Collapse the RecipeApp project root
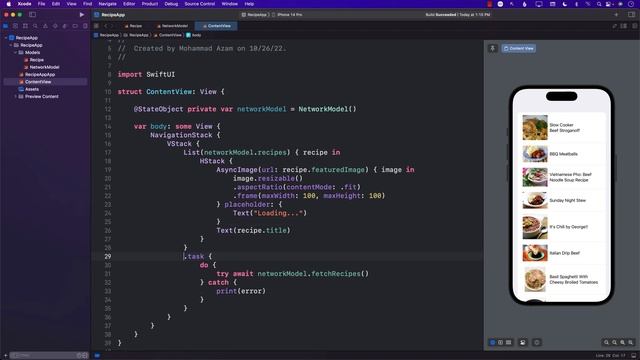The height and width of the screenshot is (360, 640). (x=6, y=38)
